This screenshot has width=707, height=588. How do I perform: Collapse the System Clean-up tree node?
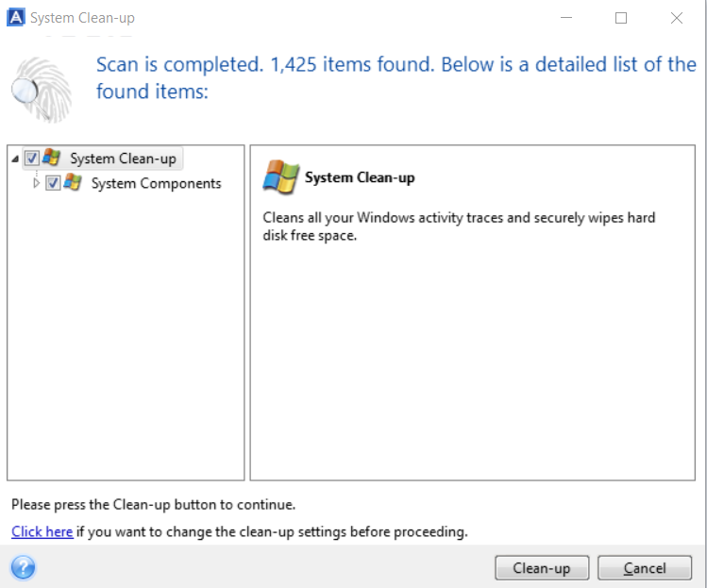click(15, 159)
